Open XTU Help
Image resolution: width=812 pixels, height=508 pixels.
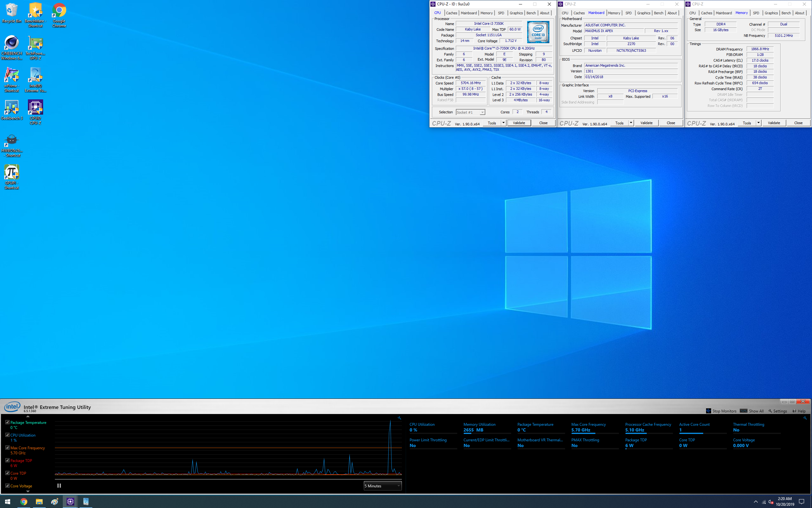[x=799, y=411]
